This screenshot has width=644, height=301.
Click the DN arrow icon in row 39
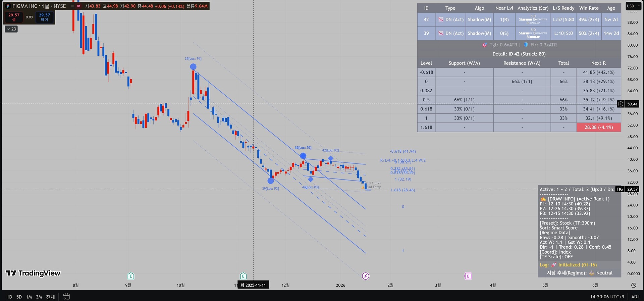(441, 33)
